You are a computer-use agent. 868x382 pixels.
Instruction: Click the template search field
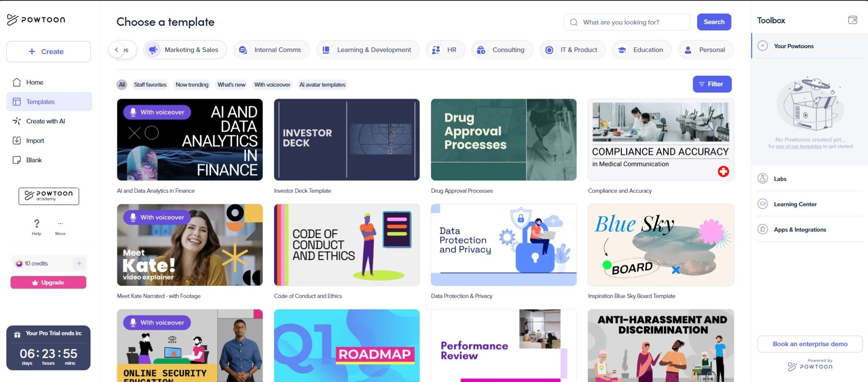(x=627, y=22)
